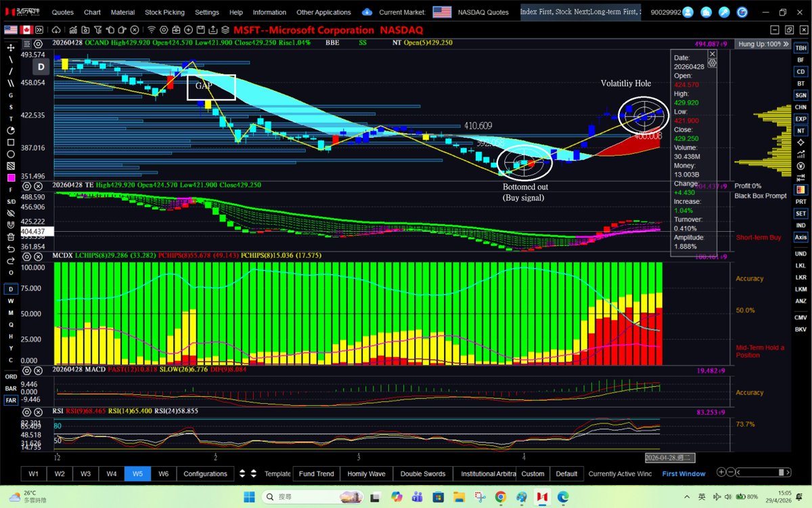Toggle the NT sidebar button

pyautogui.click(x=801, y=131)
